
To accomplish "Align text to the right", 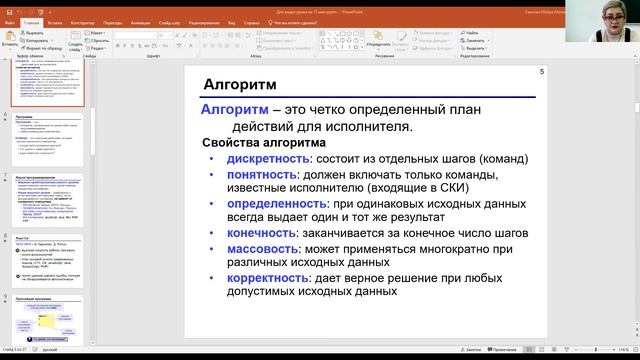I will [x=220, y=46].
